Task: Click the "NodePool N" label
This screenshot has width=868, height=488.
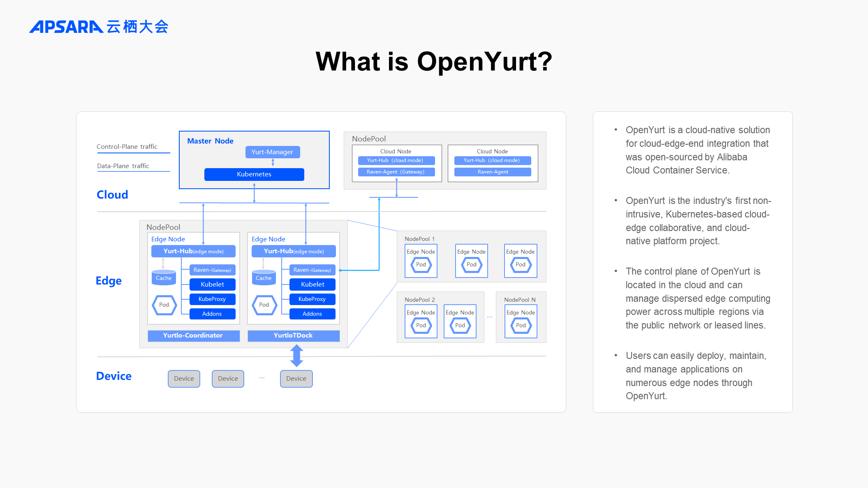Action: click(520, 300)
